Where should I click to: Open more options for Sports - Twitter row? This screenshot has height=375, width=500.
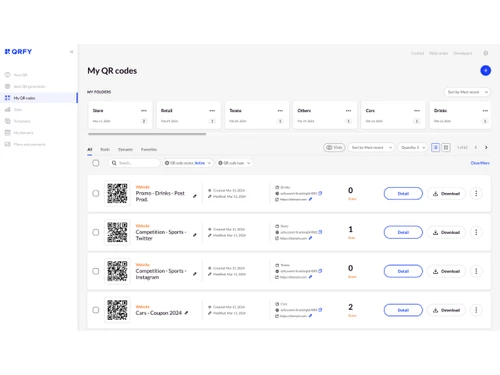[476, 232]
